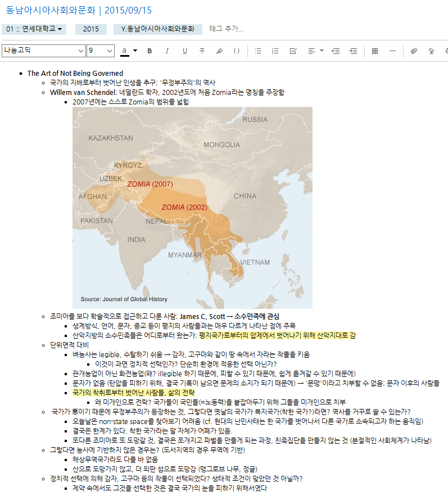Decrease indent of selected text
Viewport: 448px width, 501px height.
pyautogui.click(x=336, y=51)
